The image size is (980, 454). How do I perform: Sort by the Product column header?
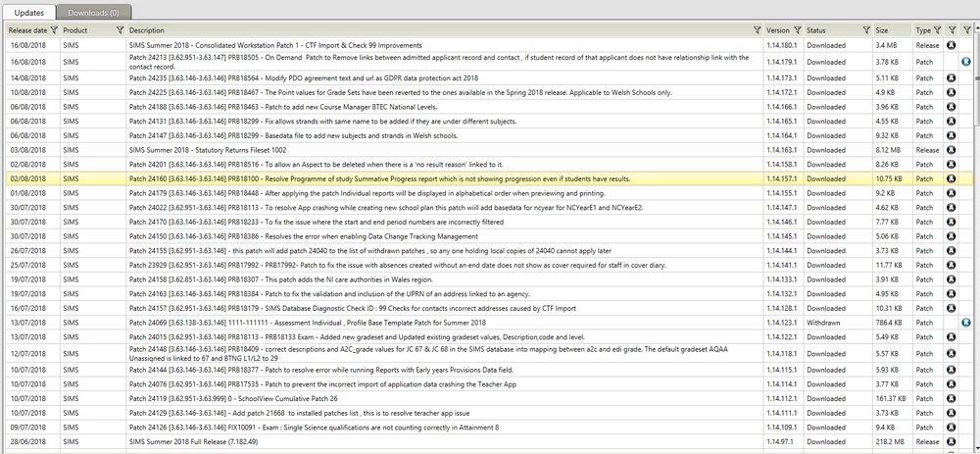click(x=75, y=30)
